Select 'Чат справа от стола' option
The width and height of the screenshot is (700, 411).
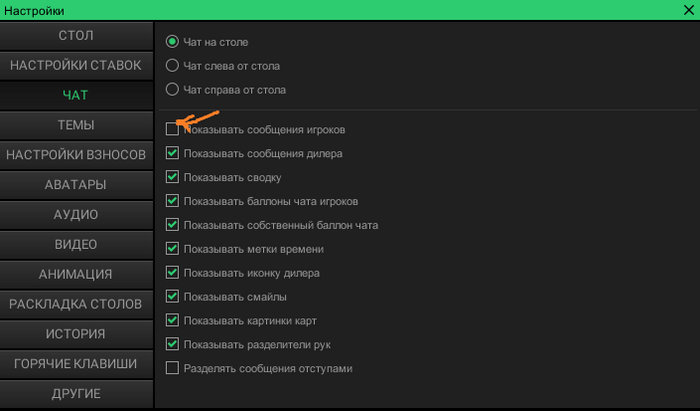172,90
